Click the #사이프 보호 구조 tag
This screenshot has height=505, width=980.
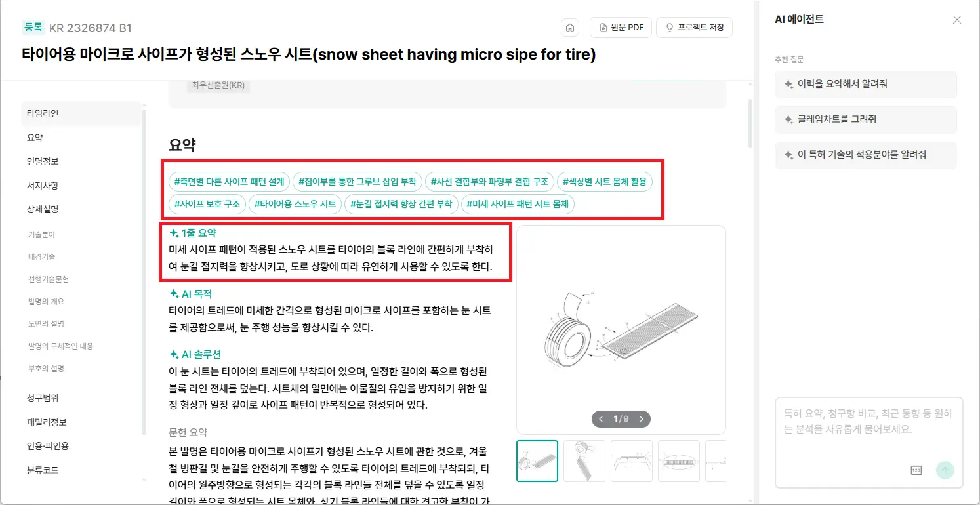click(x=207, y=204)
